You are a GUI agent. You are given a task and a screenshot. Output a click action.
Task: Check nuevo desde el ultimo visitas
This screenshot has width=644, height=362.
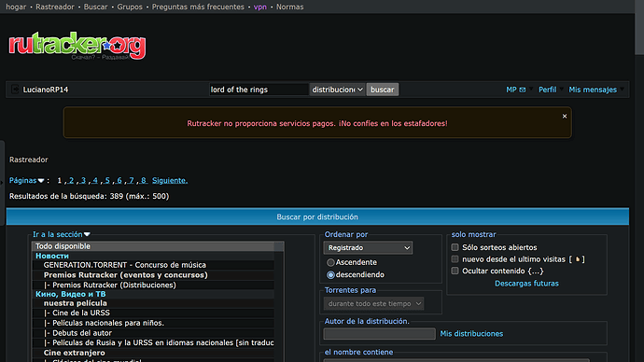pos(455,259)
